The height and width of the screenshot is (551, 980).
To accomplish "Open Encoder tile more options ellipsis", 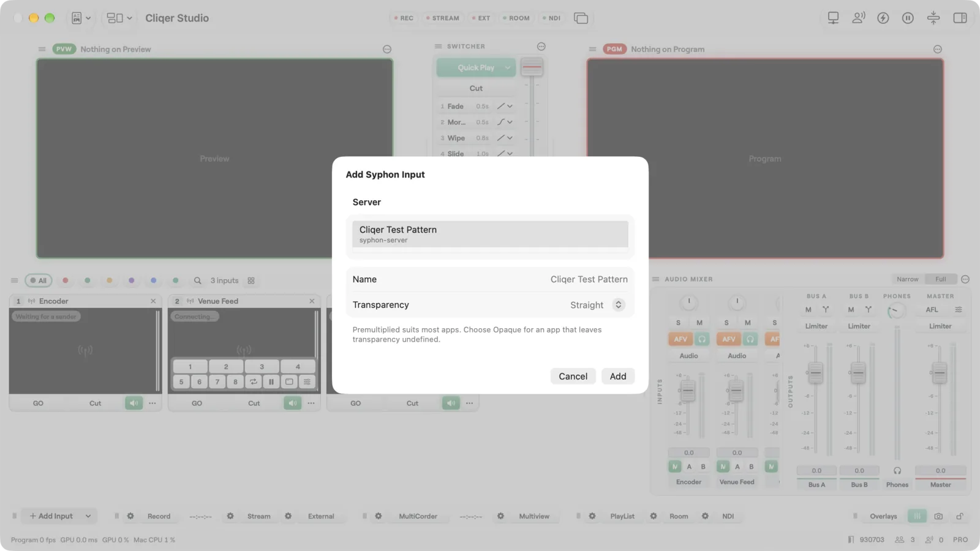I will coord(153,403).
